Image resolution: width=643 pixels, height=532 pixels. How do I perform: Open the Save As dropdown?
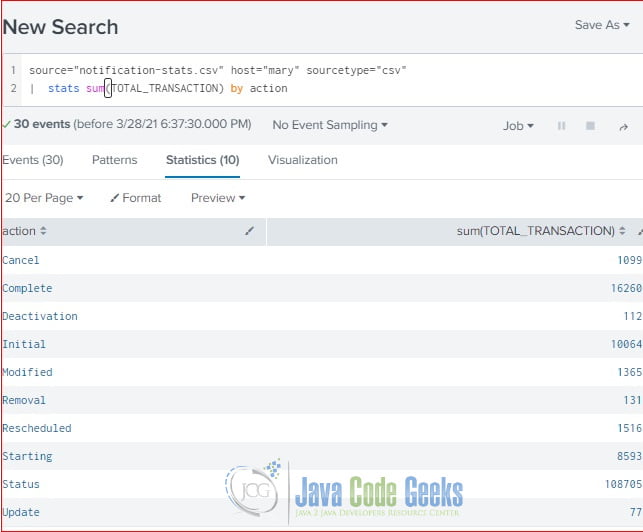click(x=602, y=25)
